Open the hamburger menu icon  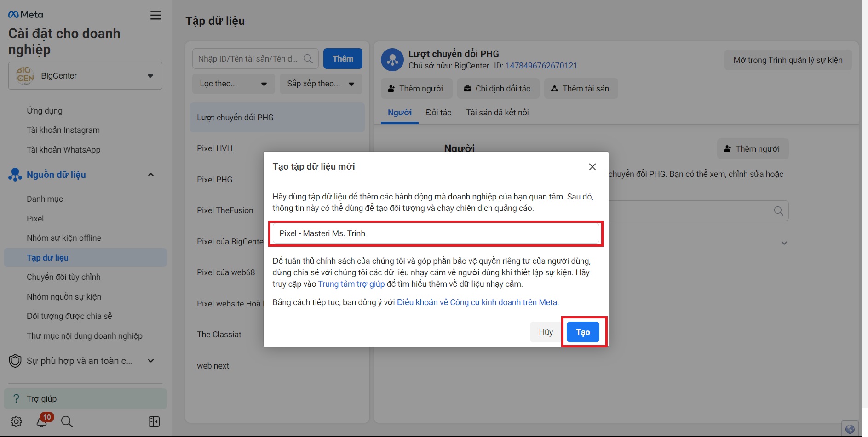pos(156,15)
